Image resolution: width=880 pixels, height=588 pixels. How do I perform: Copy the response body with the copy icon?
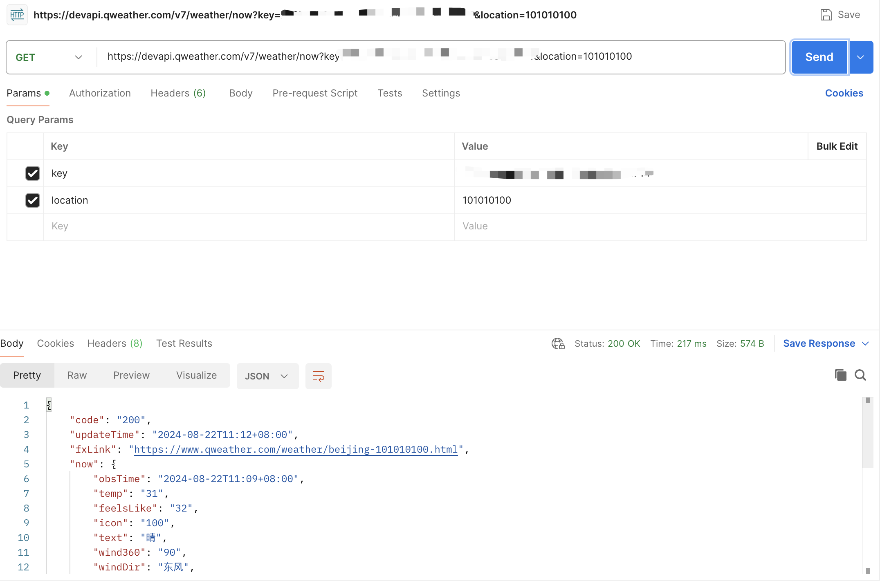point(840,375)
